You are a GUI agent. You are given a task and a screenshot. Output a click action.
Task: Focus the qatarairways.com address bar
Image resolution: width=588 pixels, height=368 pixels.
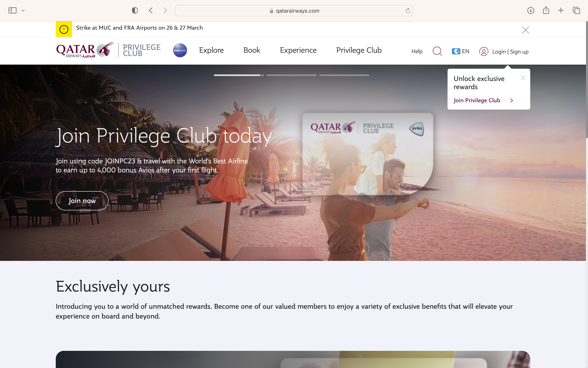pyautogui.click(x=294, y=11)
